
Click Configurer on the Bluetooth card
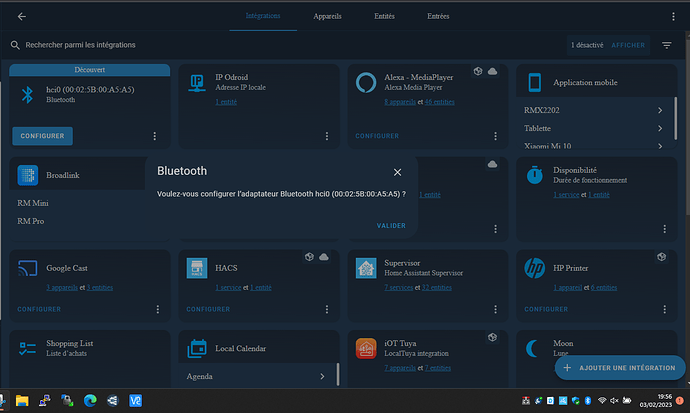point(42,136)
